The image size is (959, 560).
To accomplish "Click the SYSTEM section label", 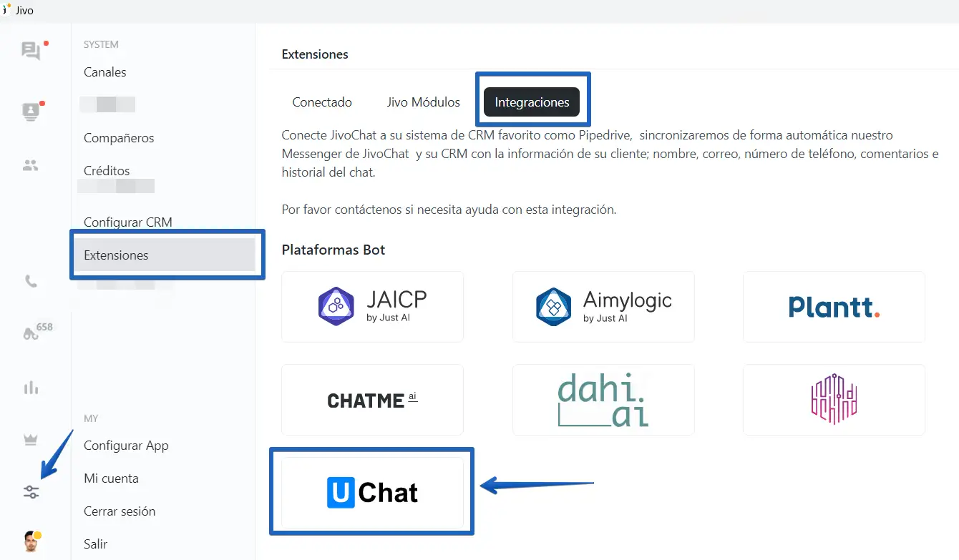I will tap(101, 44).
